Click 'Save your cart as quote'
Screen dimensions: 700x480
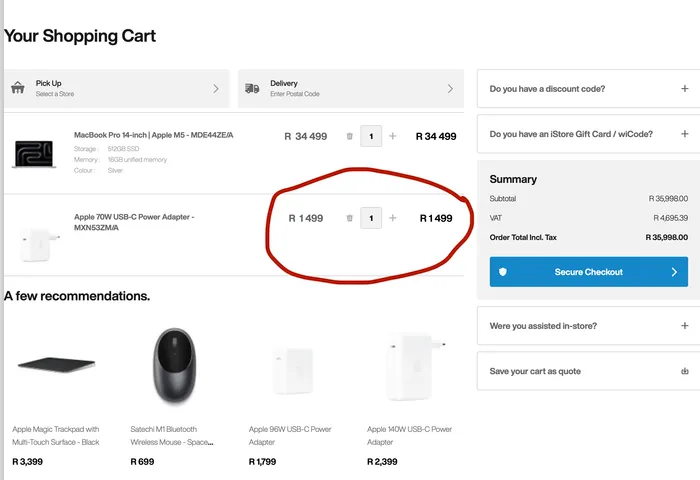(x=535, y=371)
